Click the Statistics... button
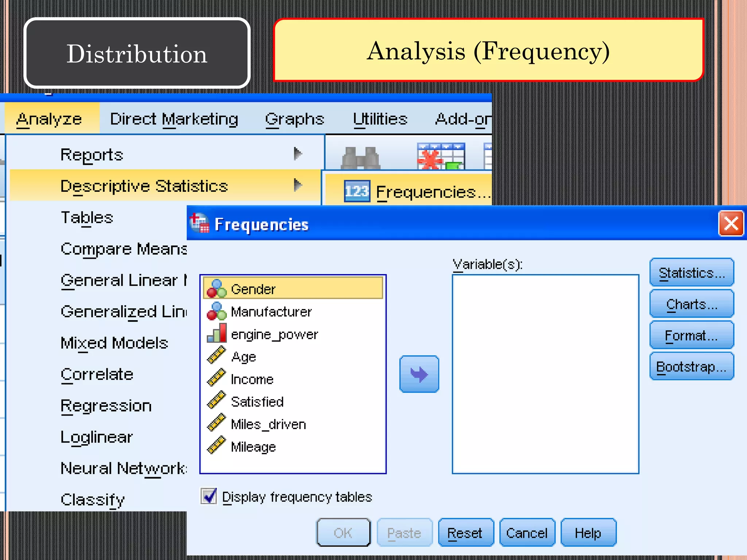 692,272
